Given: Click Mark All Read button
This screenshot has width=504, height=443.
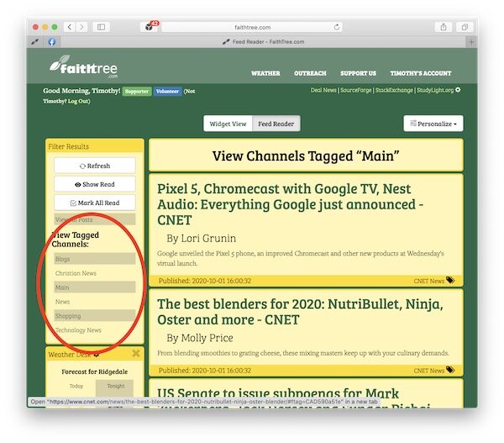Looking at the screenshot, I should (95, 203).
